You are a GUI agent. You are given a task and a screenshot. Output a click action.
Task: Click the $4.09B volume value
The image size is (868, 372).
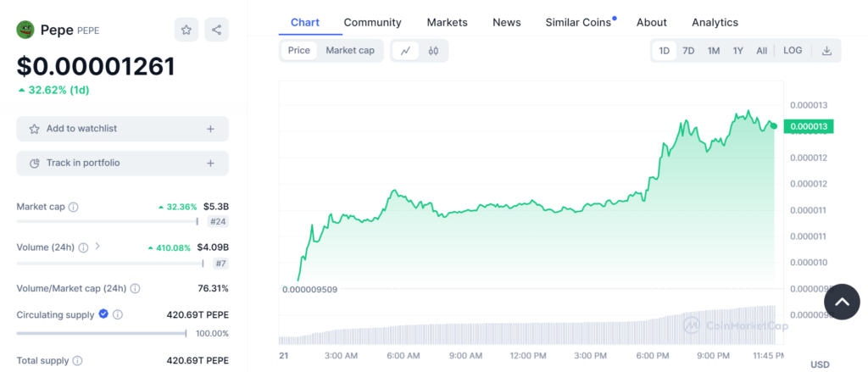[213, 247]
